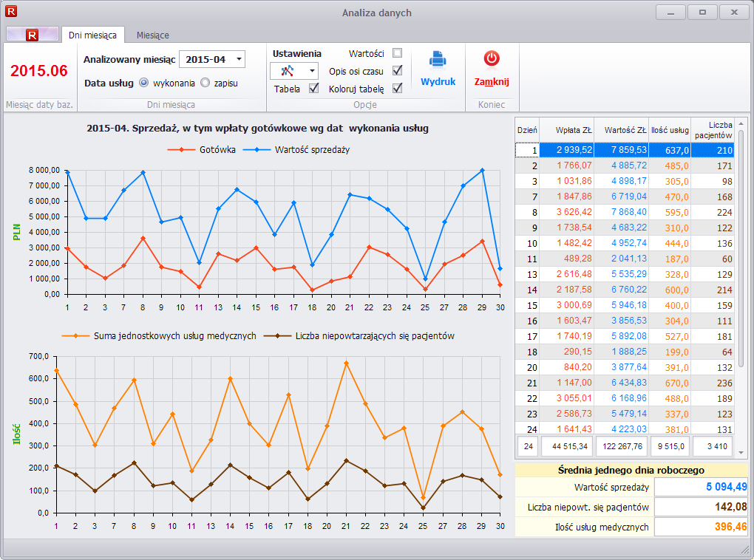Switch to the Miesiące tab
Image resolution: width=754 pixels, height=560 pixels.
pyautogui.click(x=152, y=35)
